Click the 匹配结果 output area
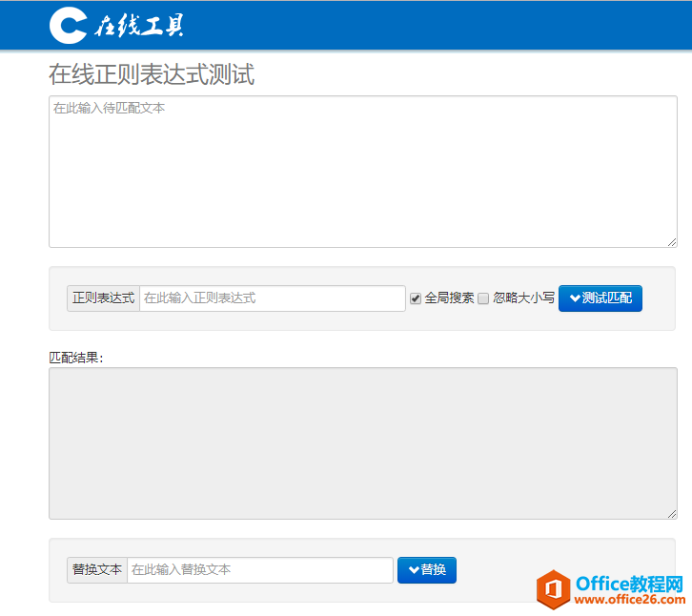This screenshot has width=692, height=616. click(363, 442)
